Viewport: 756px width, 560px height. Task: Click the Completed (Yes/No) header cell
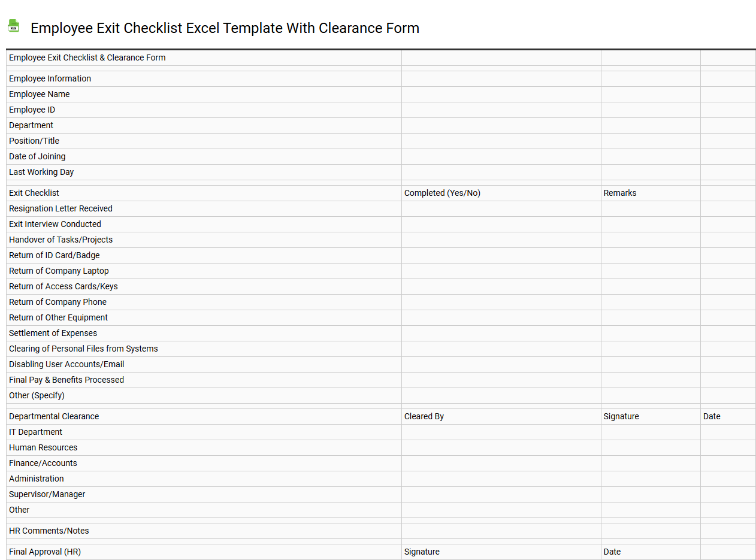pyautogui.click(x=442, y=193)
